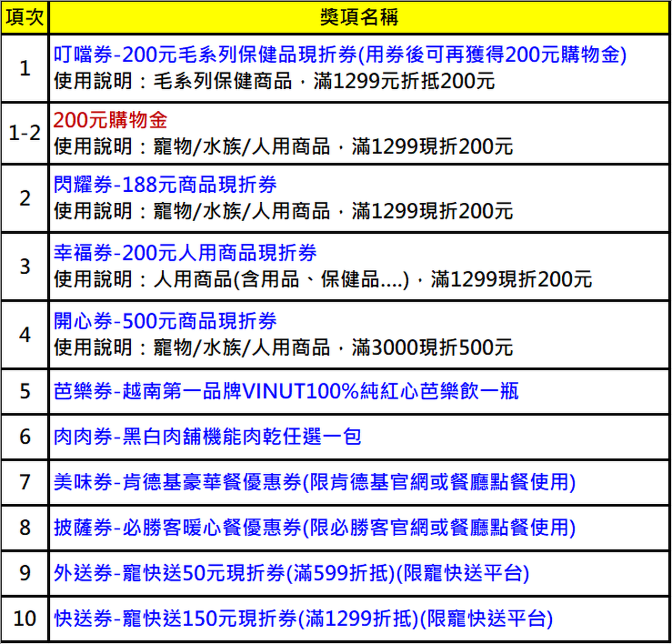Click the 項次 column header

pos(25,17)
